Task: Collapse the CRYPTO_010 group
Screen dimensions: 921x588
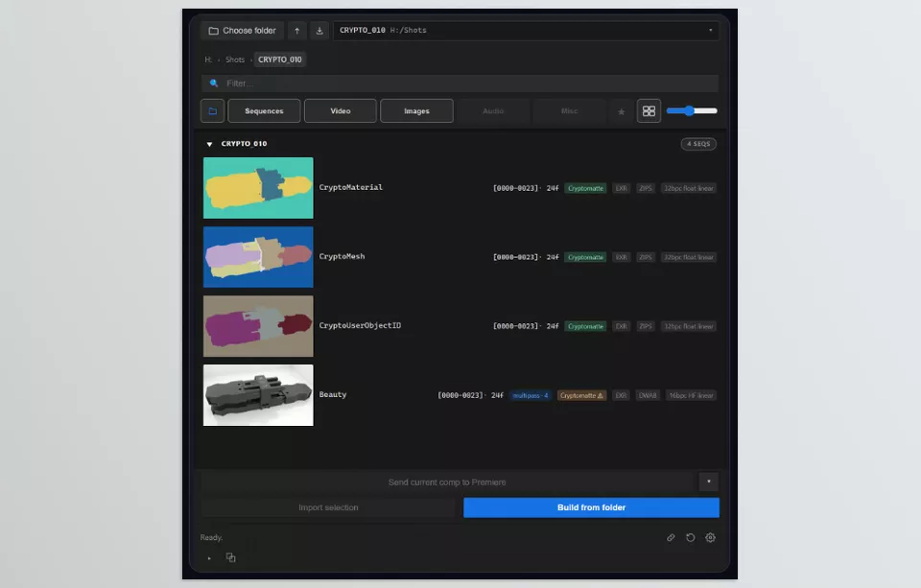Action: 209,144
